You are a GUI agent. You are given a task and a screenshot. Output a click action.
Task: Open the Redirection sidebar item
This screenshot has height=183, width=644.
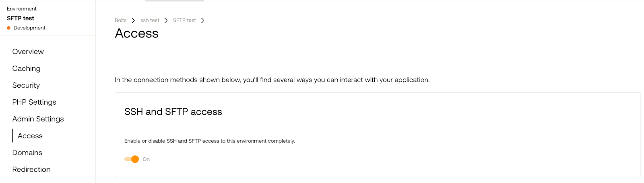(x=31, y=170)
